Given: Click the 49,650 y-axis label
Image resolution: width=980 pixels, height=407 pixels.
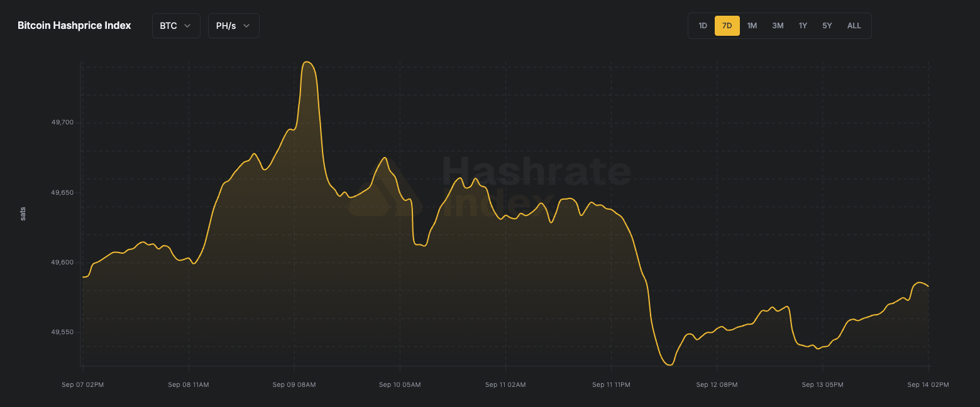Looking at the screenshot, I should tap(62, 192).
